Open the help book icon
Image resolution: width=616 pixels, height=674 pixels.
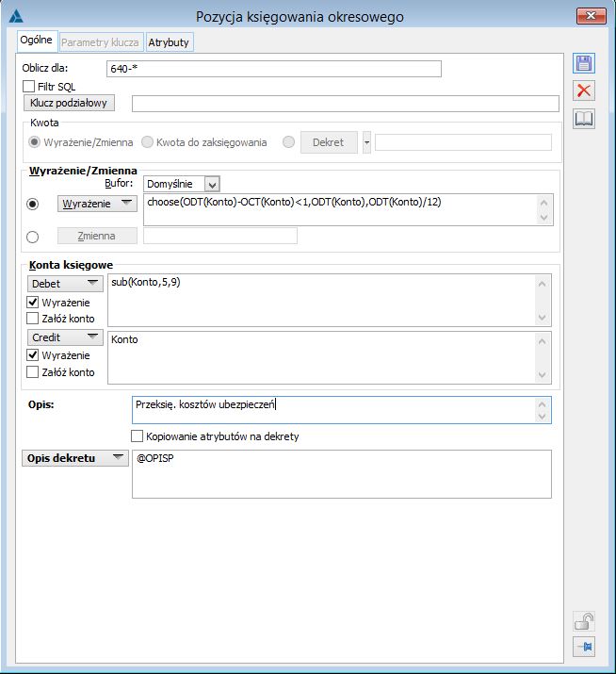click(x=584, y=119)
